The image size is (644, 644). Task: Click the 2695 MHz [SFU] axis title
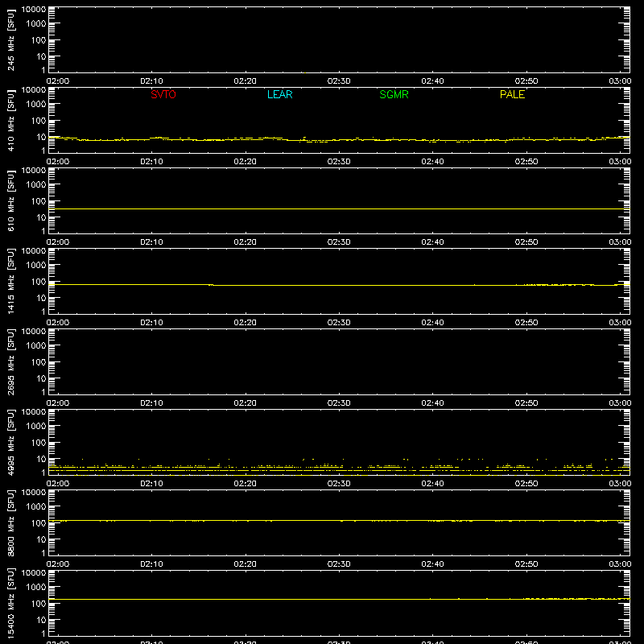point(11,361)
